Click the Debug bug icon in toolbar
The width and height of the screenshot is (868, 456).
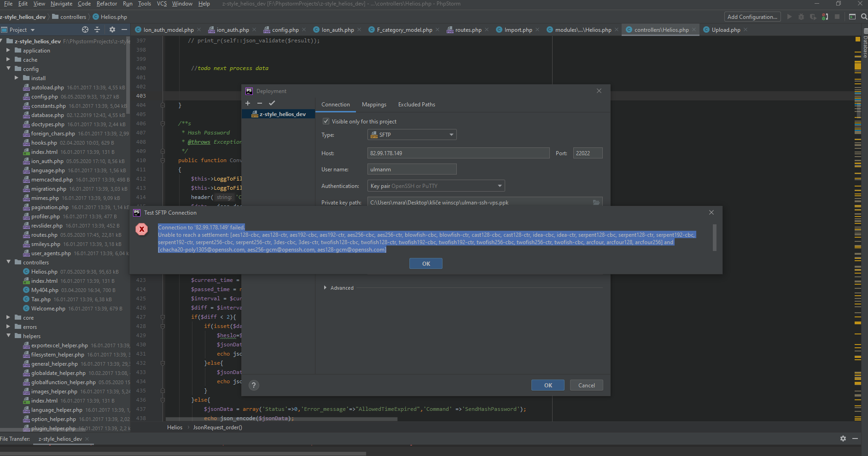pos(801,17)
